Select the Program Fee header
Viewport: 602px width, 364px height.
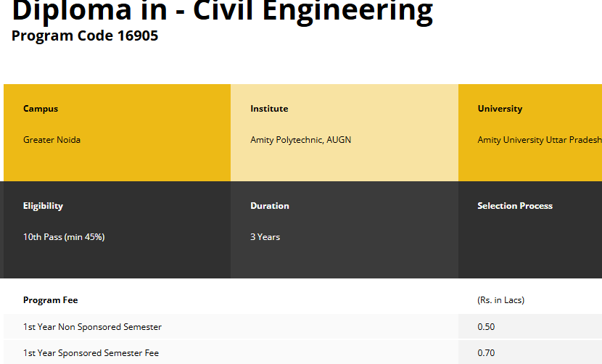pos(50,300)
